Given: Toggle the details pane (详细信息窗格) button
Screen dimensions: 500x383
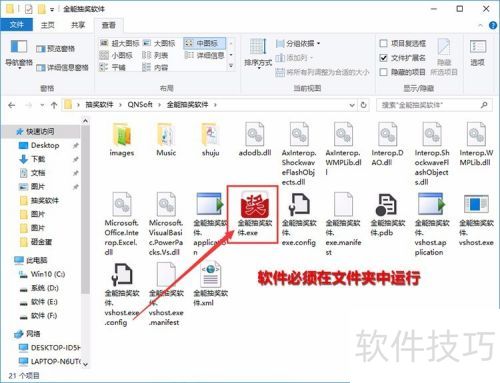Looking at the screenshot, I should pyautogui.click(x=62, y=68).
